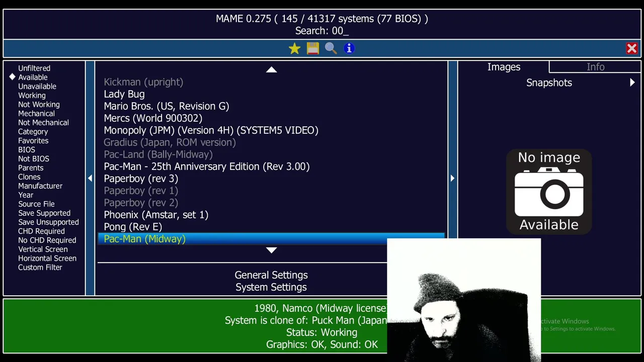Select the Working filter
This screenshot has width=644, height=362.
coord(32,96)
